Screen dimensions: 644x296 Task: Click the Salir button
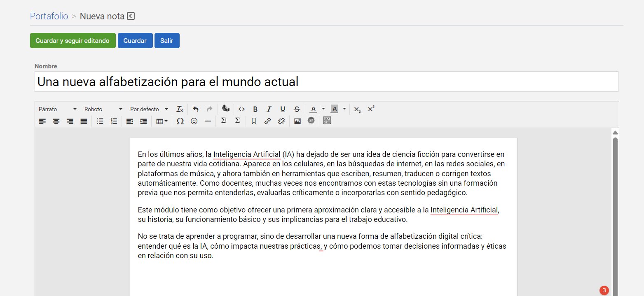167,41
